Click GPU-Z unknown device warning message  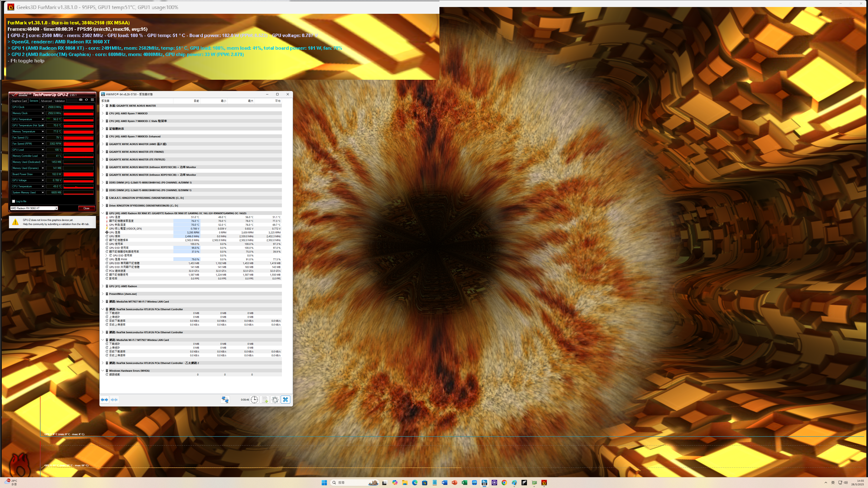[53, 222]
